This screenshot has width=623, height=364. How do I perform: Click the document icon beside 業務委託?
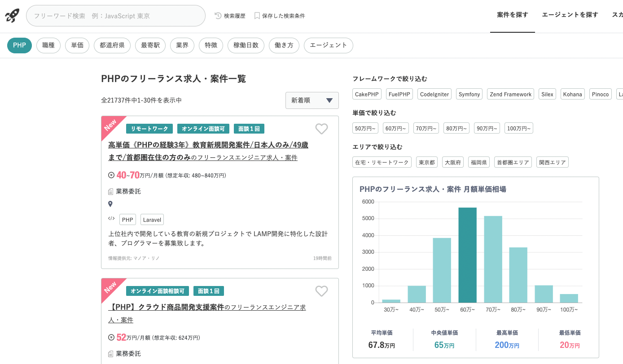click(x=111, y=191)
